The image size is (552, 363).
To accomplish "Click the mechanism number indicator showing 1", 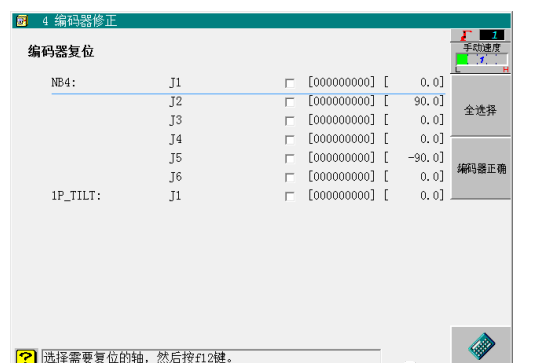I will [492, 35].
